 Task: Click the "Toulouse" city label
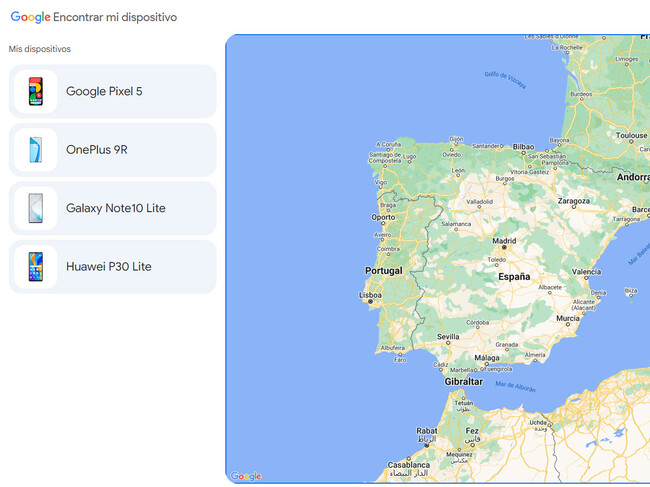pos(631,136)
